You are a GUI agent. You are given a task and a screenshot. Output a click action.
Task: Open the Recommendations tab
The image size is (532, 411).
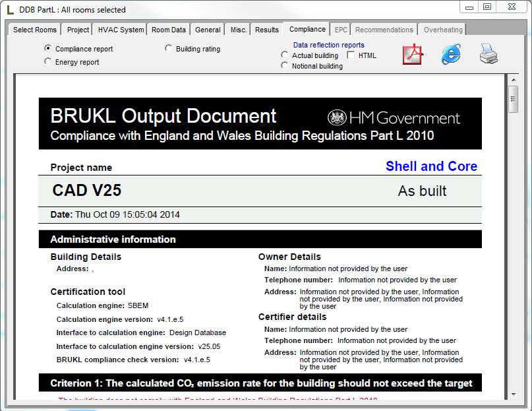[x=384, y=30]
